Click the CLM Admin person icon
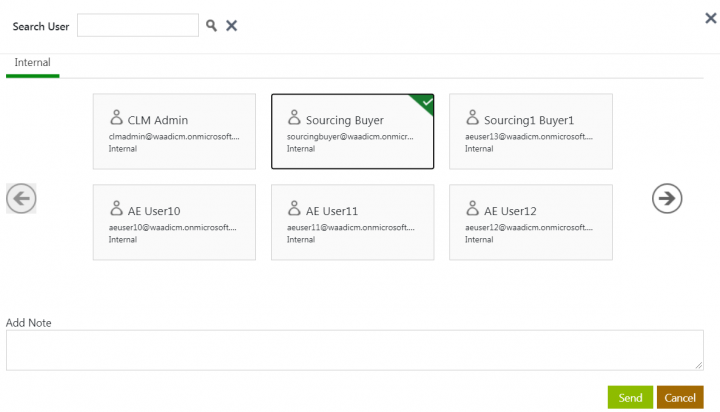 116,118
